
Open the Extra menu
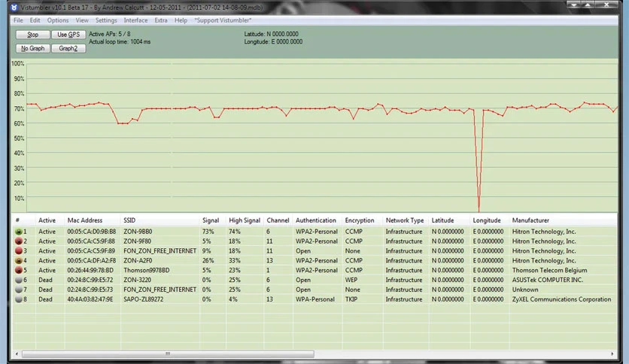pyautogui.click(x=161, y=20)
